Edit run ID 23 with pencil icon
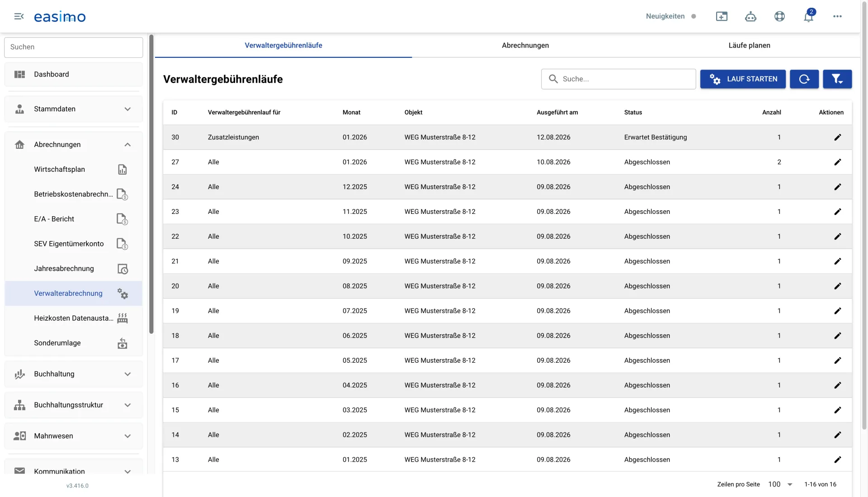This screenshot has height=497, width=868. pos(838,212)
